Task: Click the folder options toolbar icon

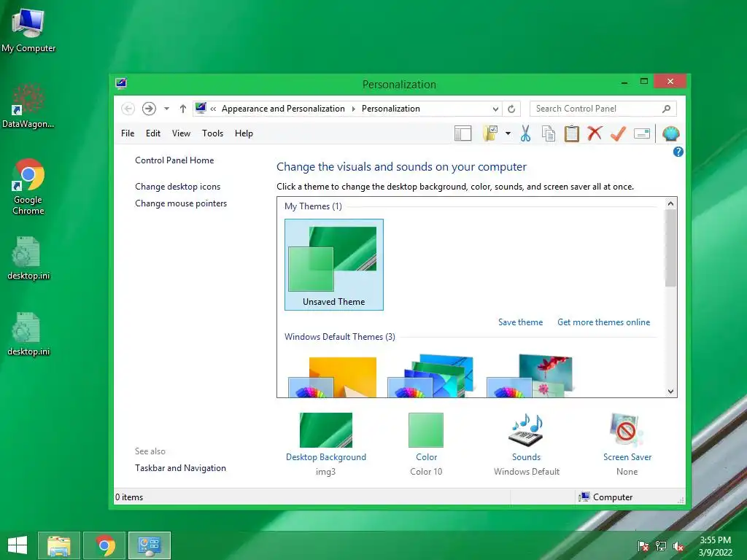Action: click(x=489, y=134)
